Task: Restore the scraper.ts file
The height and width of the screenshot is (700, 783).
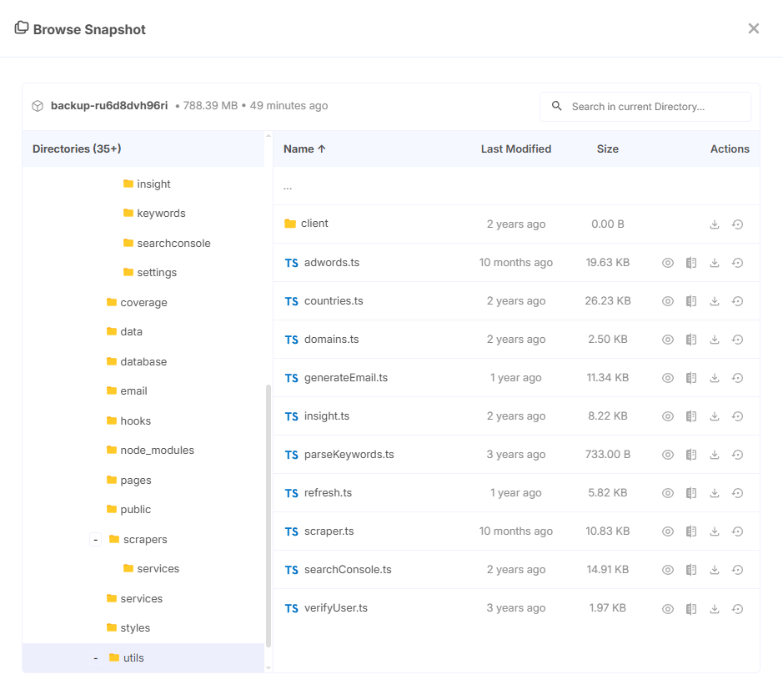Action: click(x=737, y=531)
